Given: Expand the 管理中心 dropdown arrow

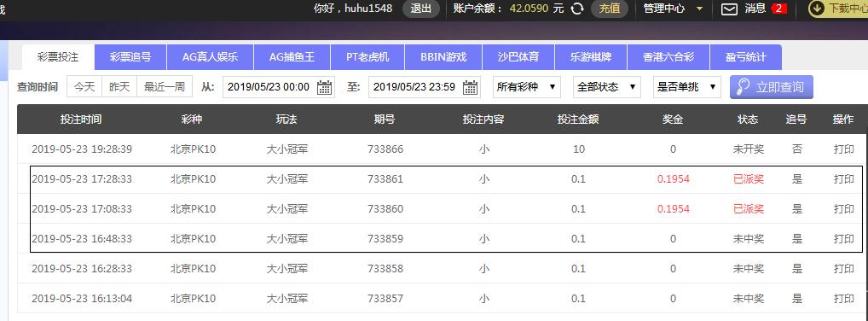Looking at the screenshot, I should coord(699,9).
